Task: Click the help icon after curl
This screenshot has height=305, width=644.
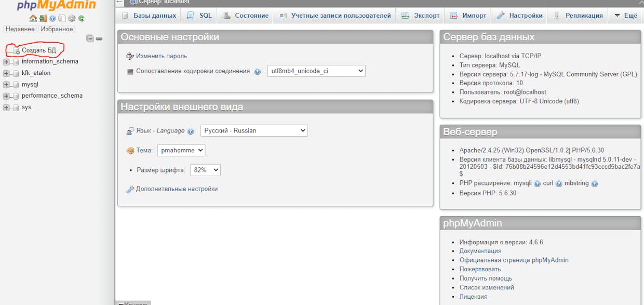Action: [559, 184]
